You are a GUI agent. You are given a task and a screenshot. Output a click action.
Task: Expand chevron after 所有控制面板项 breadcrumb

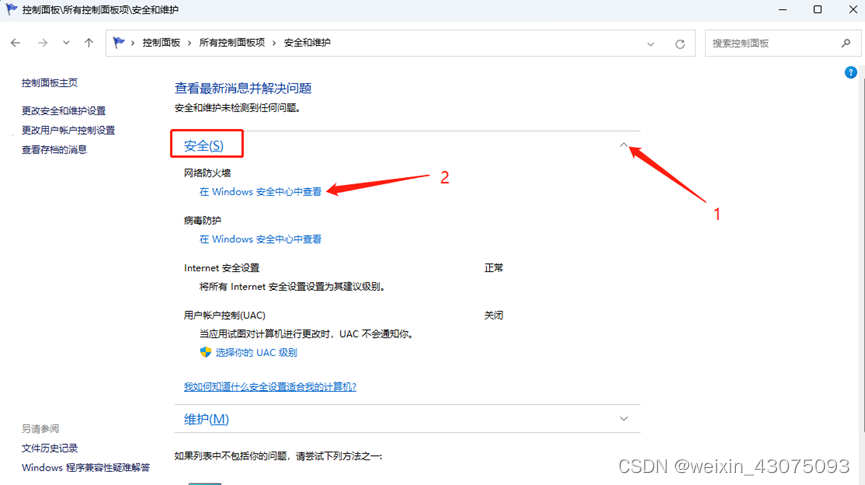pos(274,43)
